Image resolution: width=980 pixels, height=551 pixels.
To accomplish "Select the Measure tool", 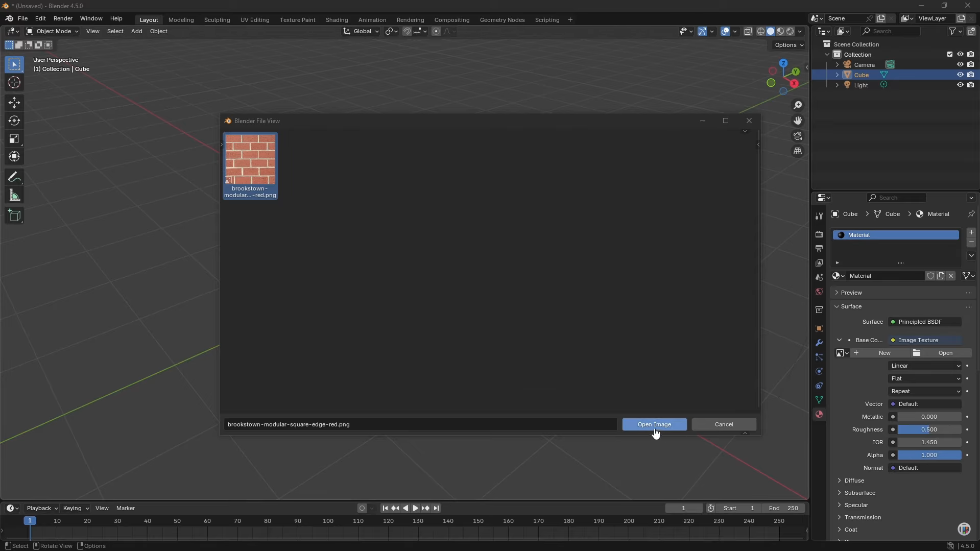I will (x=14, y=196).
